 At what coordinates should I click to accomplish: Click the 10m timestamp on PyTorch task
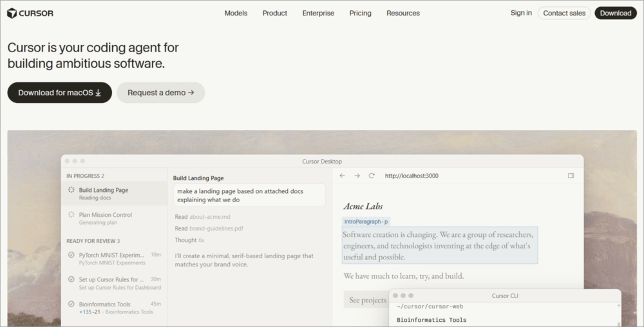pyautogui.click(x=156, y=254)
